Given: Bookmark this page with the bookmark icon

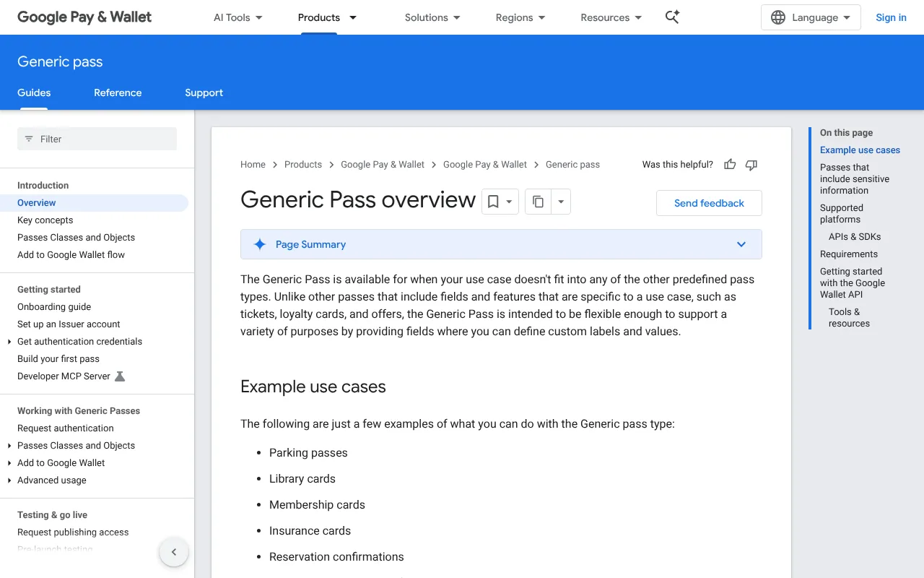Looking at the screenshot, I should [493, 202].
